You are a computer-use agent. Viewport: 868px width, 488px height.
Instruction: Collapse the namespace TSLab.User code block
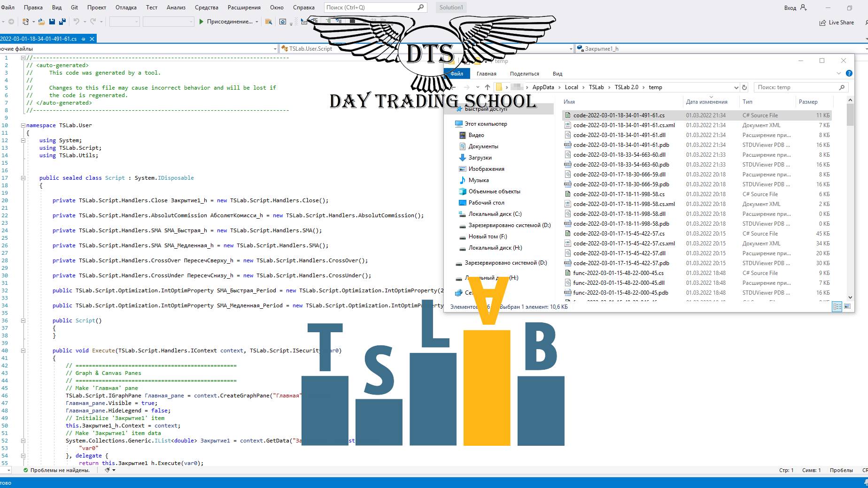click(23, 125)
